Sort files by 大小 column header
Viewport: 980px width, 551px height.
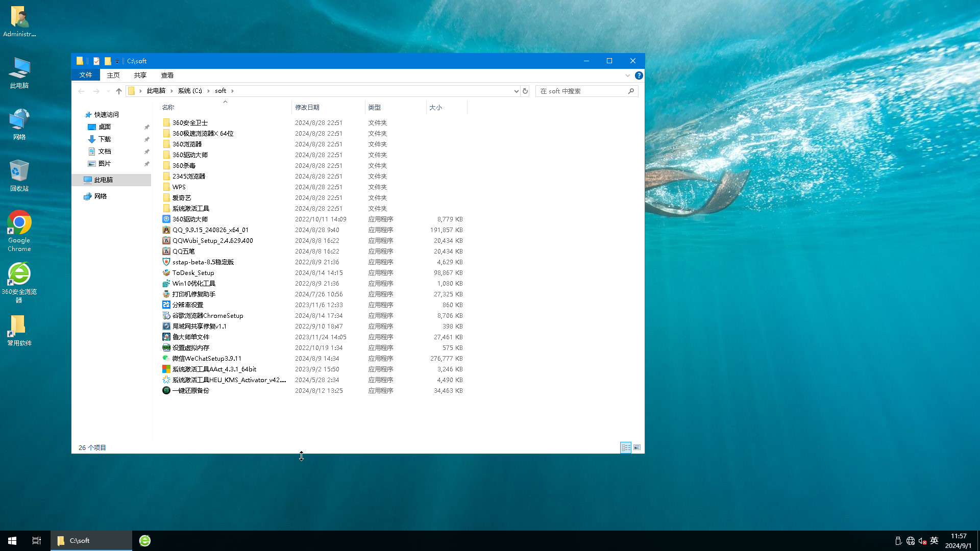[447, 107]
